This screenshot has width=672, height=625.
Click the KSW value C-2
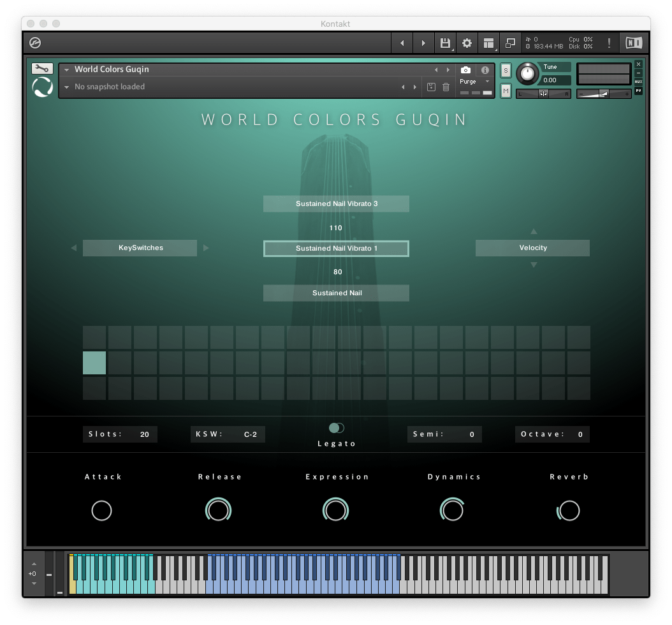251,434
